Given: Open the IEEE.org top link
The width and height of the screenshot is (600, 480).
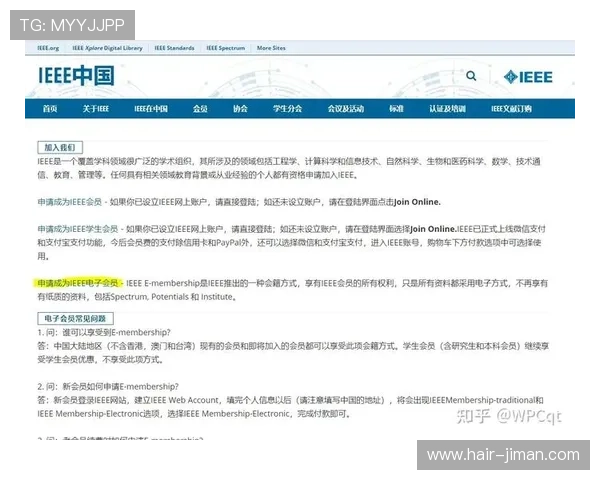Looking at the screenshot, I should click(48, 48).
